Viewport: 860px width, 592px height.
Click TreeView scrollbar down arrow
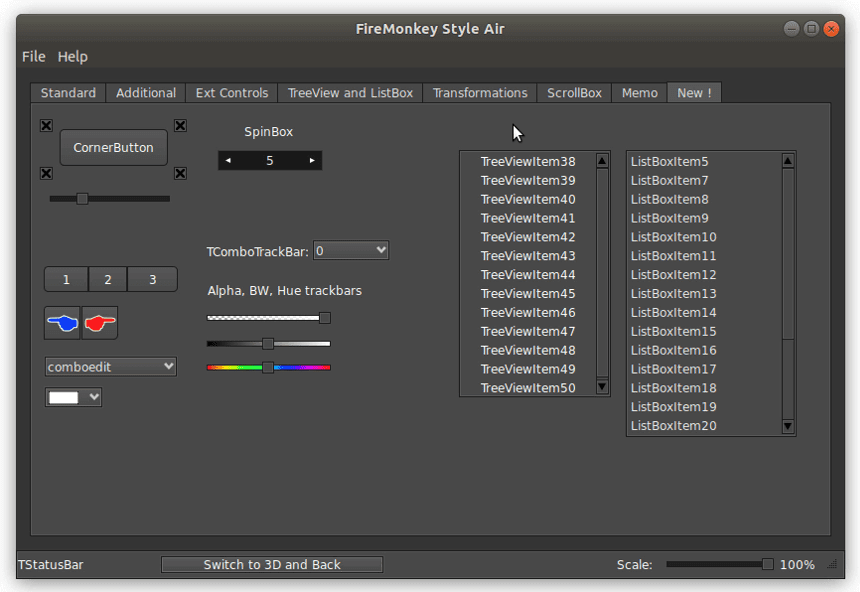tap(602, 386)
